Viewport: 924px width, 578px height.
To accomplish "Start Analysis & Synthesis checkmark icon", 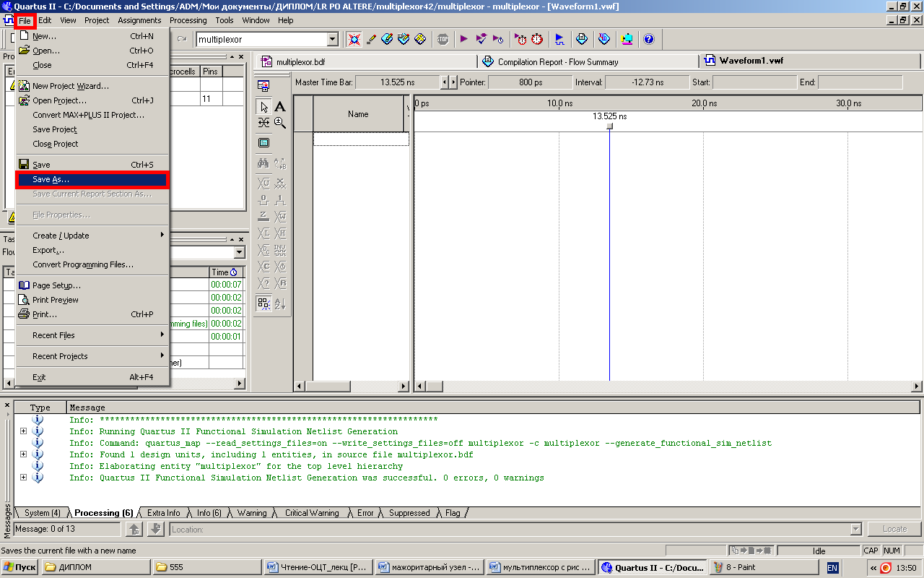I will point(481,39).
